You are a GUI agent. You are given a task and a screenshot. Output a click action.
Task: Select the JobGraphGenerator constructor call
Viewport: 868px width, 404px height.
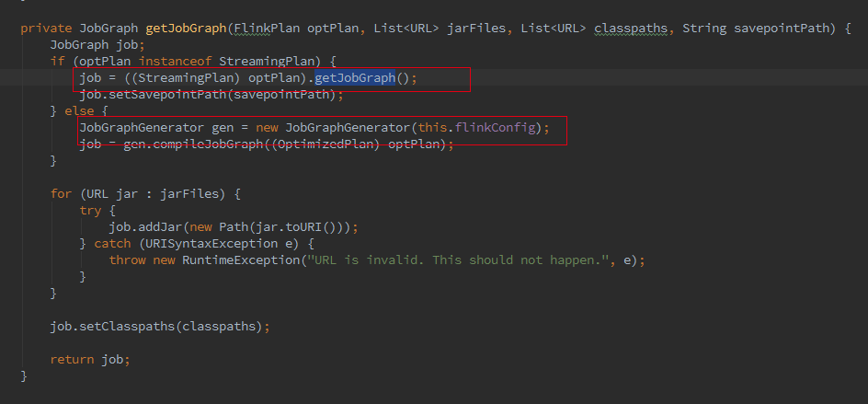[x=348, y=128]
